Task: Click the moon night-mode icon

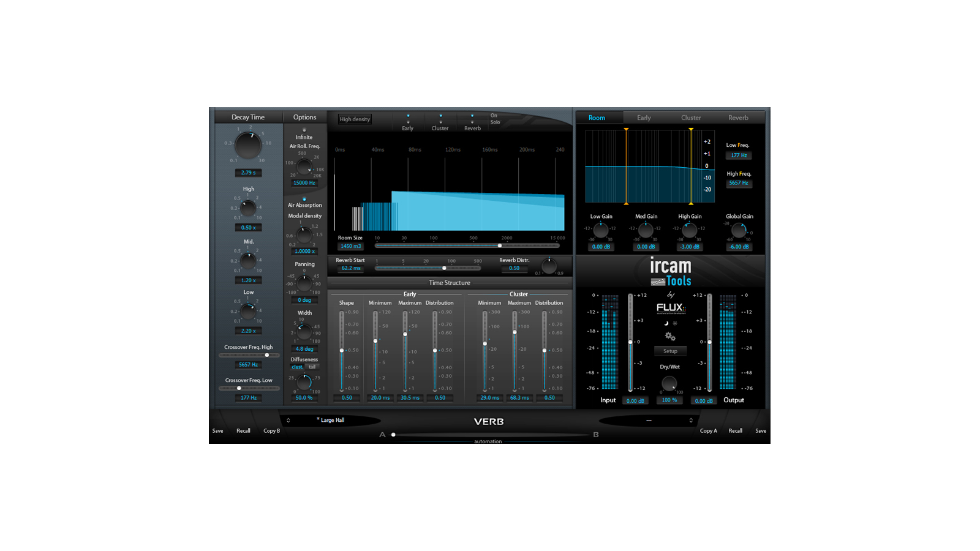Action: (666, 323)
